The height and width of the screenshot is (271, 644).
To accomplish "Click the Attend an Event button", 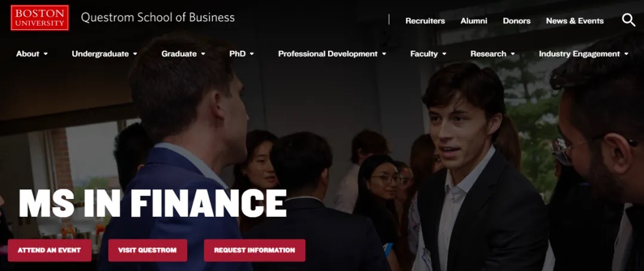I will click(49, 250).
